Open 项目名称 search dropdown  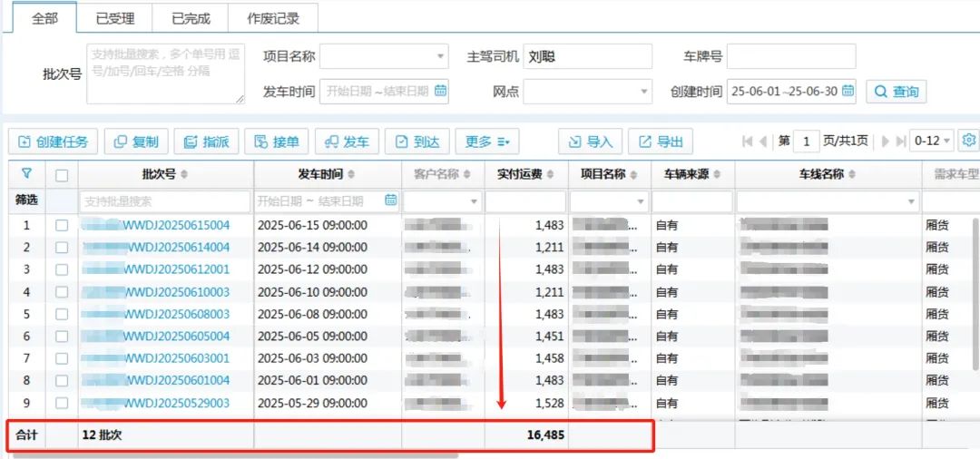pyautogui.click(x=384, y=56)
